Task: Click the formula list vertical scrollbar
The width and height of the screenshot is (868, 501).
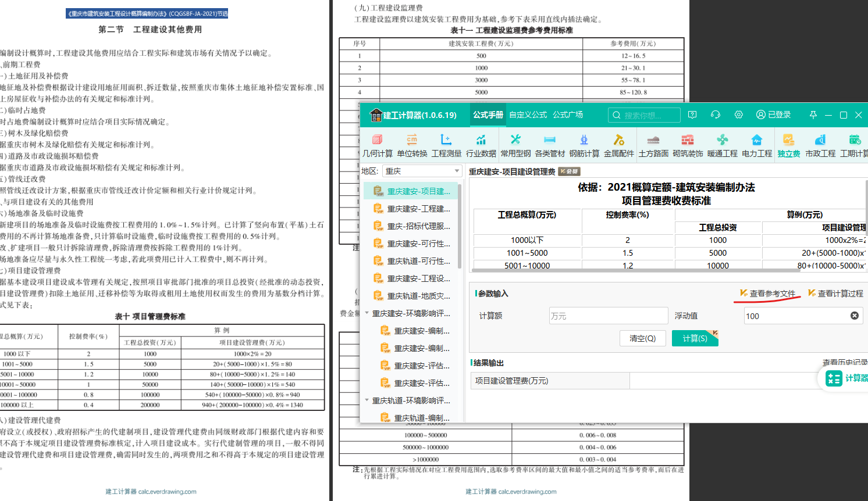Action: coord(460,227)
